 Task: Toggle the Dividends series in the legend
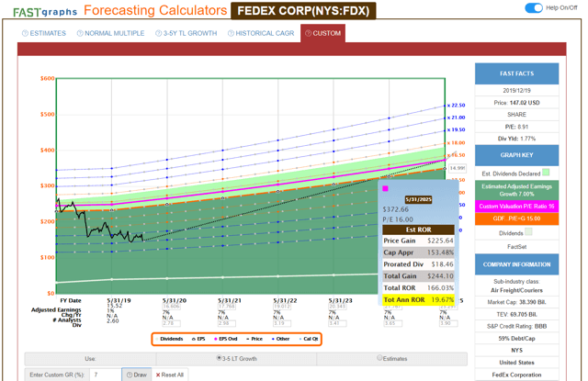169,339
